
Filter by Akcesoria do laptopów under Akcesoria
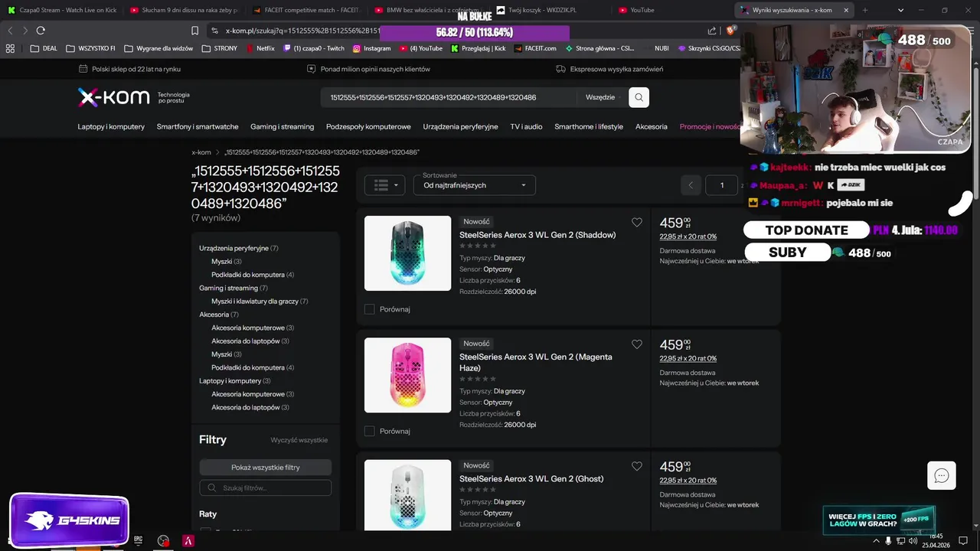[x=250, y=341]
